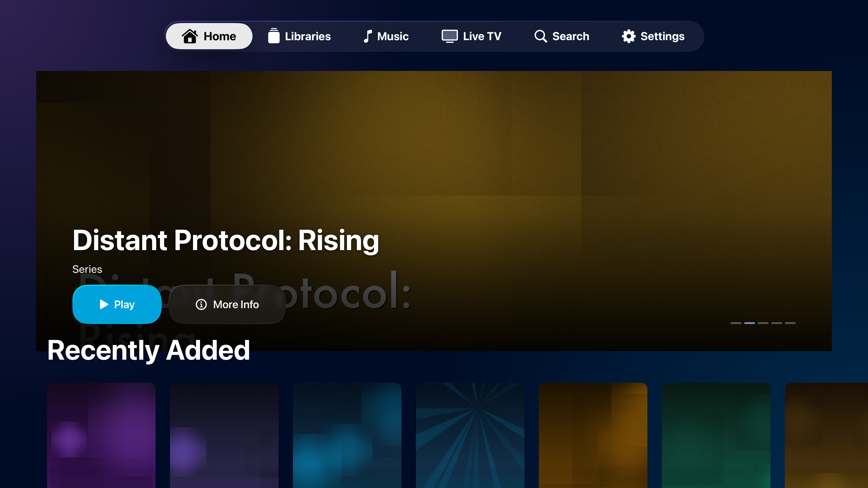Image resolution: width=868 pixels, height=488 pixels.
Task: Open the first purple Recently Added poster
Action: click(101, 435)
